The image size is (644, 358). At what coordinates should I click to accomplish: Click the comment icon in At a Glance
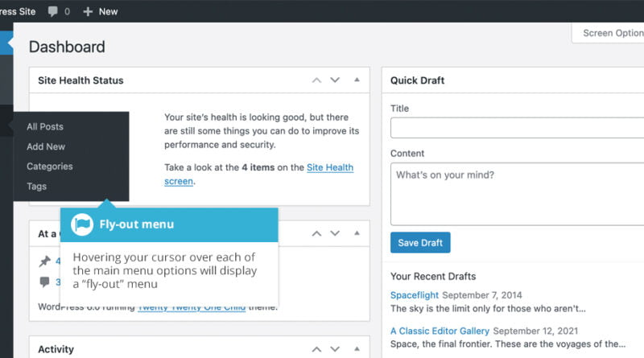(x=44, y=282)
